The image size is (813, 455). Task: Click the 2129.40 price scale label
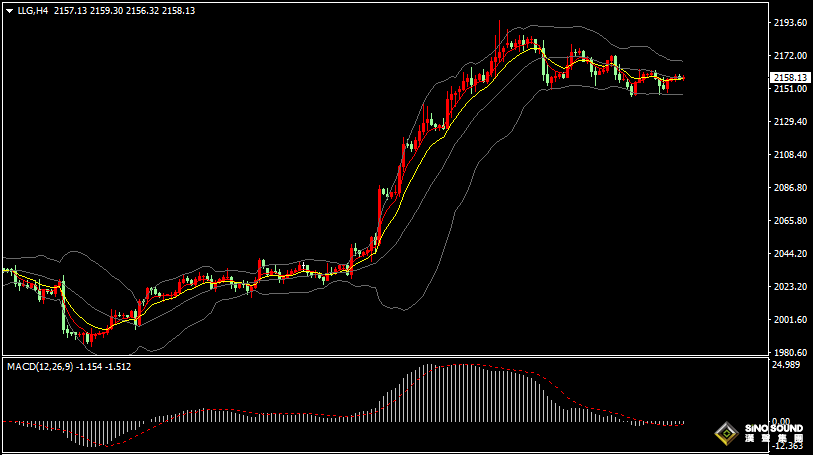click(790, 121)
